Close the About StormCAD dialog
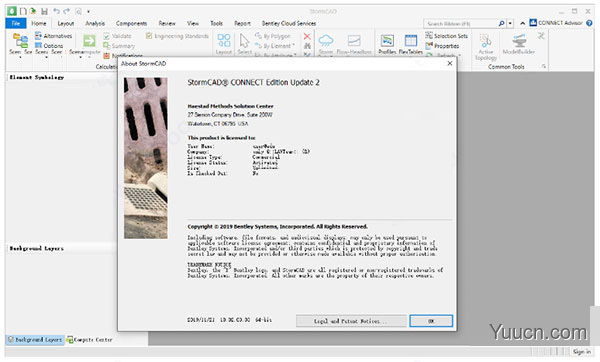The image size is (600, 362). 450,63
